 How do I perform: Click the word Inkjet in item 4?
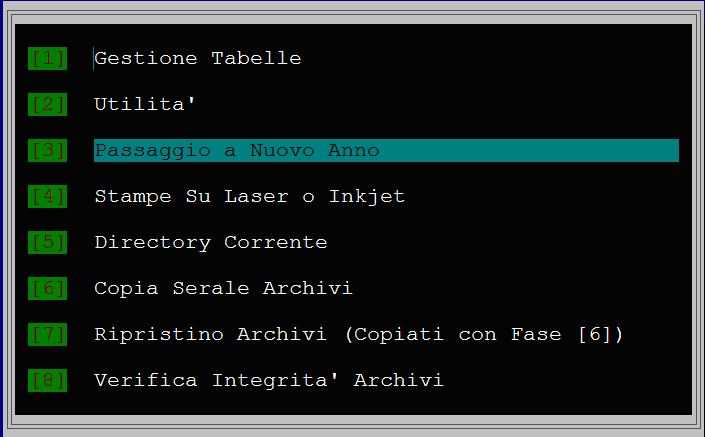tap(367, 197)
